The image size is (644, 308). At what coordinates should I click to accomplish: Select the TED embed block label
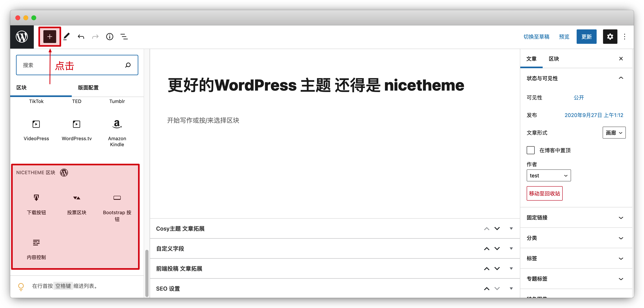click(x=77, y=101)
